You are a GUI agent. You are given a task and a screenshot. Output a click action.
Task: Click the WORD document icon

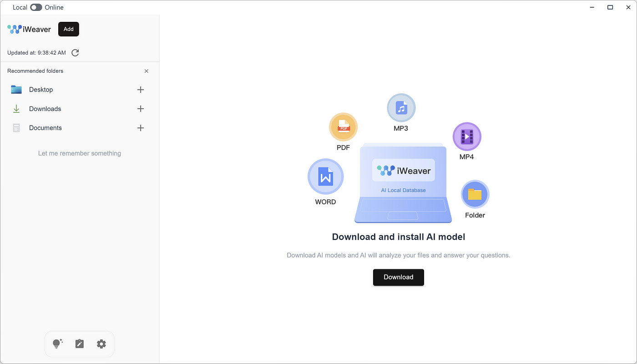click(x=326, y=177)
